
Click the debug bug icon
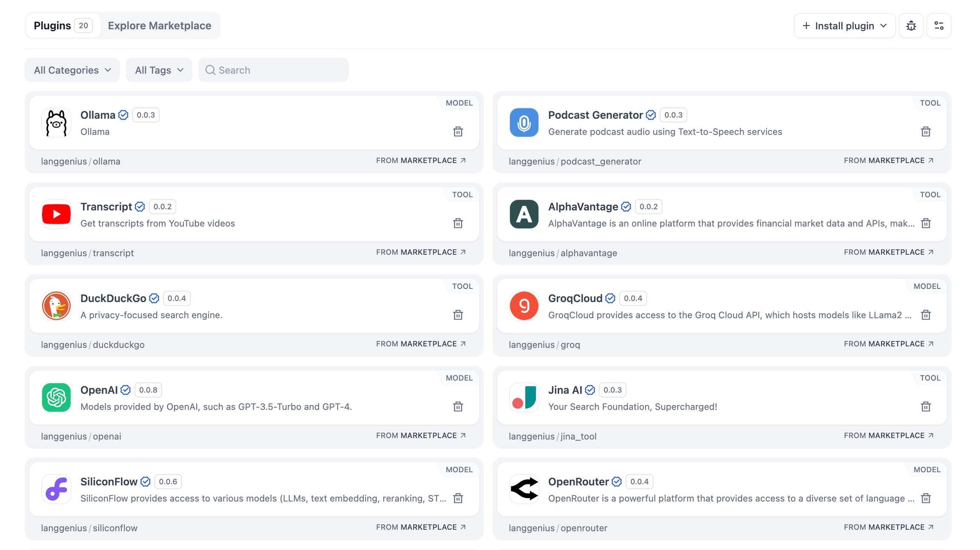911,26
